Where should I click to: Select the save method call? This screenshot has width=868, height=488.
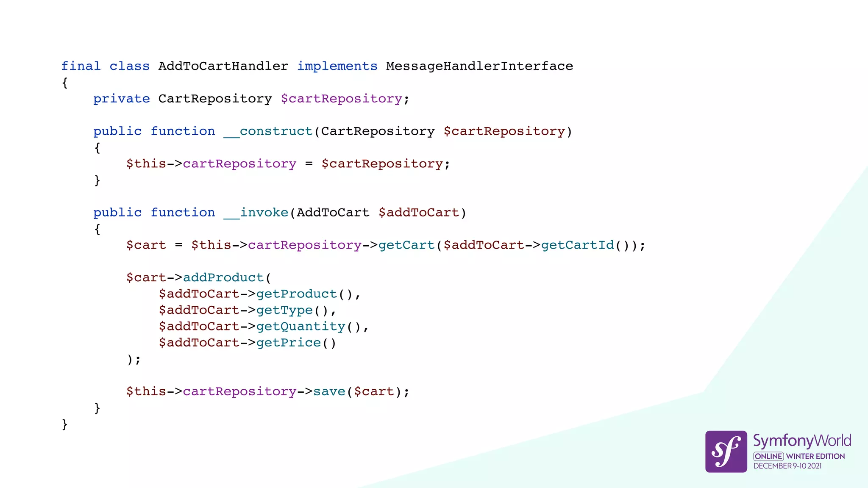[329, 391]
